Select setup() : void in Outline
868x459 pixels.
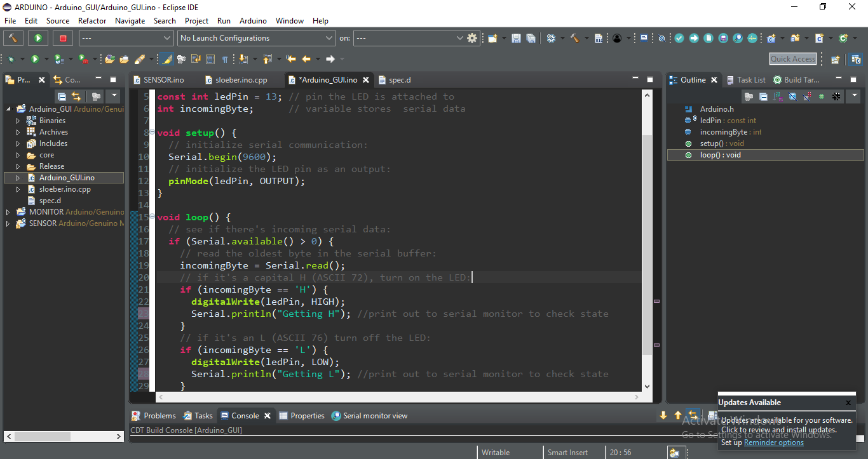(721, 143)
